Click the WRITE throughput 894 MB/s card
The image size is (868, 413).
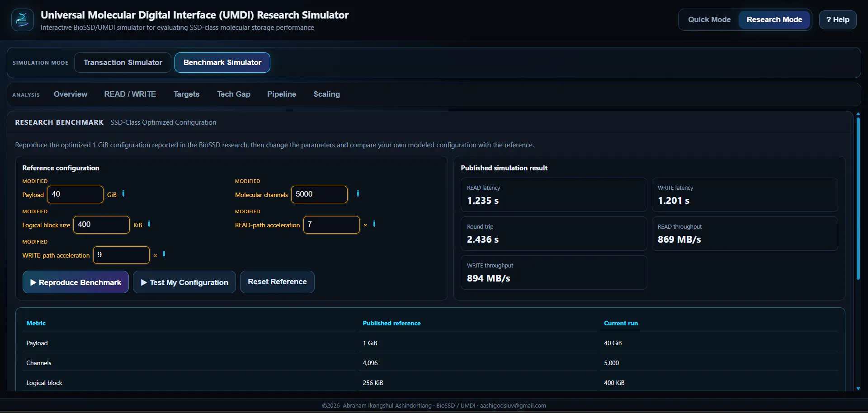[554, 272]
